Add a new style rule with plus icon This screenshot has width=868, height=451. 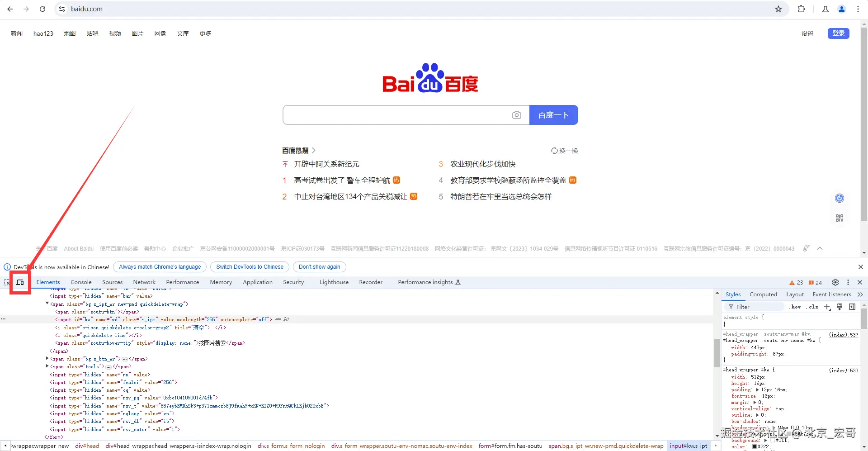point(827,307)
